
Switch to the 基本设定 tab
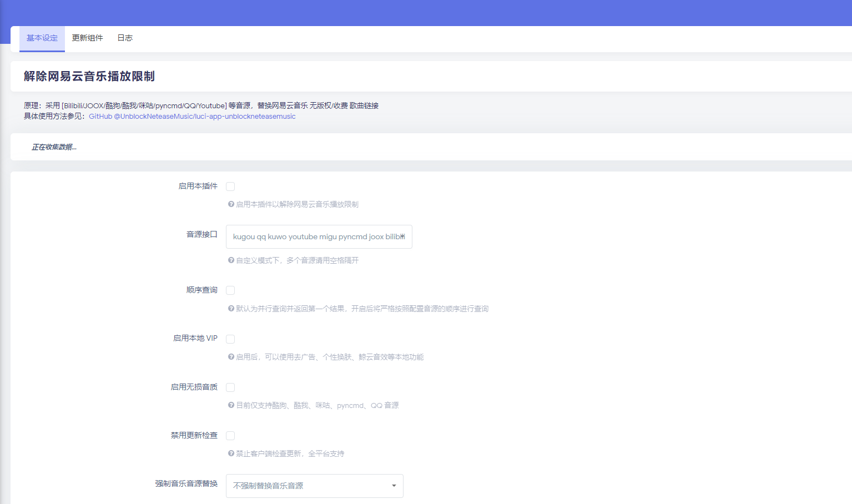[x=42, y=38]
